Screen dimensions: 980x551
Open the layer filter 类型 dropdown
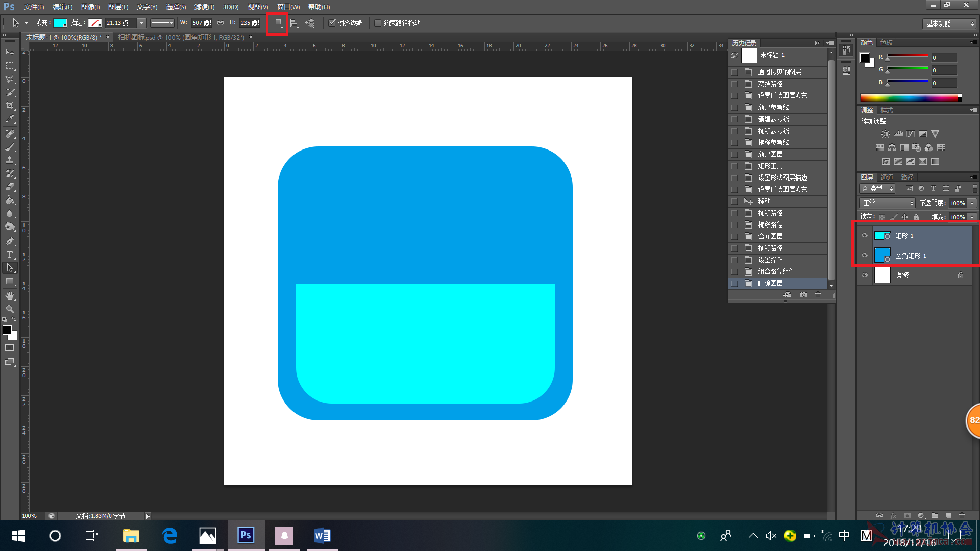click(877, 189)
